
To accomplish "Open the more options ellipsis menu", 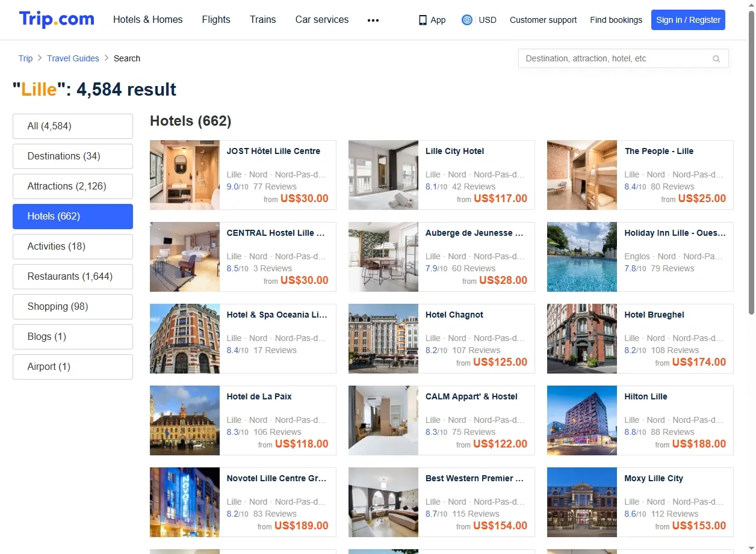I will 373,20.
